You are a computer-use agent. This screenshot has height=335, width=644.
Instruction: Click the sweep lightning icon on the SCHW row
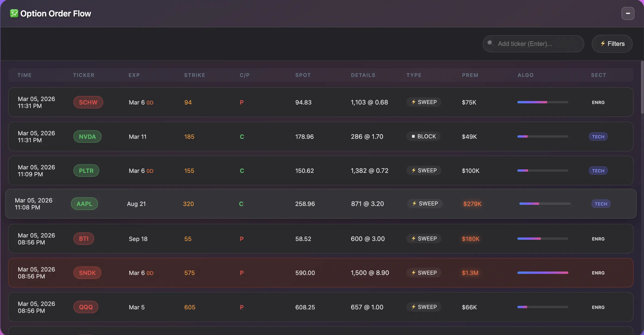[413, 102]
